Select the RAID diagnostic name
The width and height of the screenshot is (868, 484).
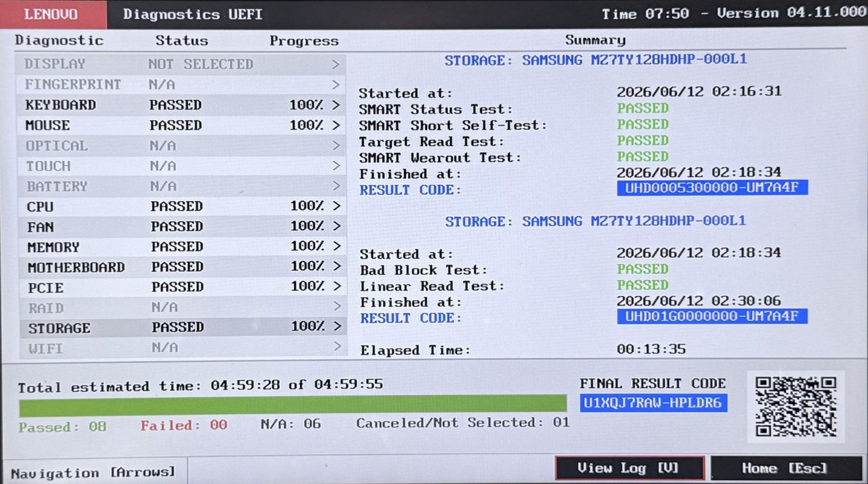pyautogui.click(x=46, y=308)
